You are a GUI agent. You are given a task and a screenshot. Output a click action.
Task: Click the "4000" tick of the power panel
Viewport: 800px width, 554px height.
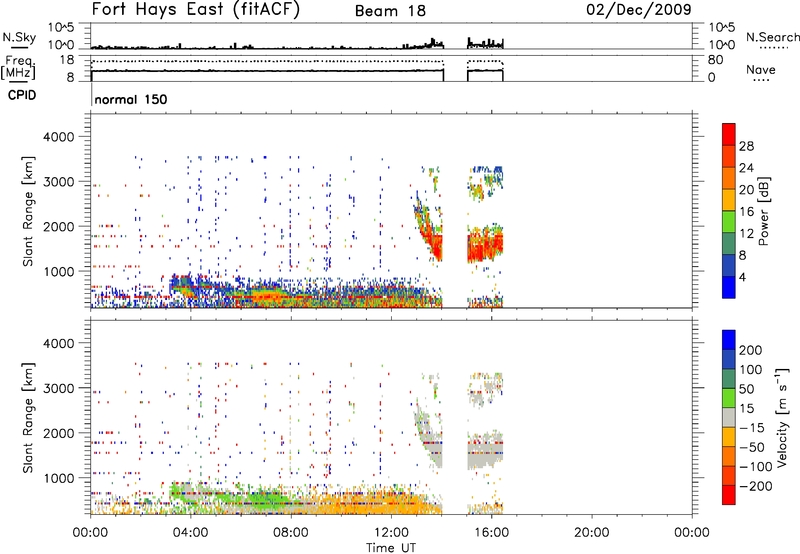point(59,137)
